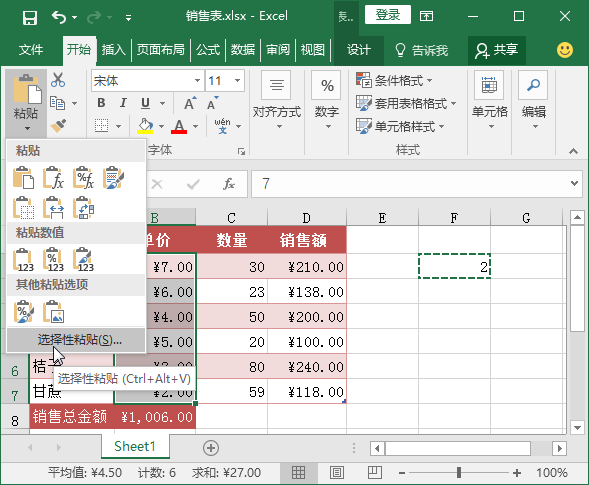Click the Paste as Picture icon
The image size is (589, 485).
tap(53, 311)
